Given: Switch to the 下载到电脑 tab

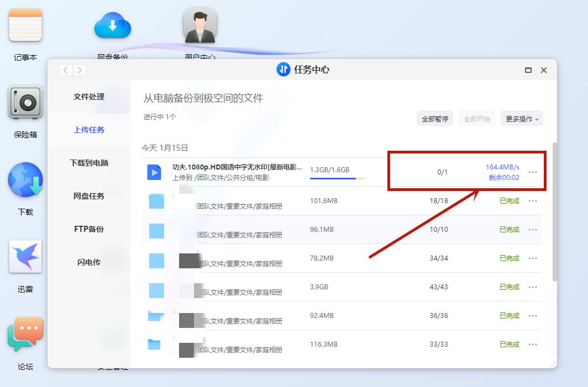Looking at the screenshot, I should point(89,163).
